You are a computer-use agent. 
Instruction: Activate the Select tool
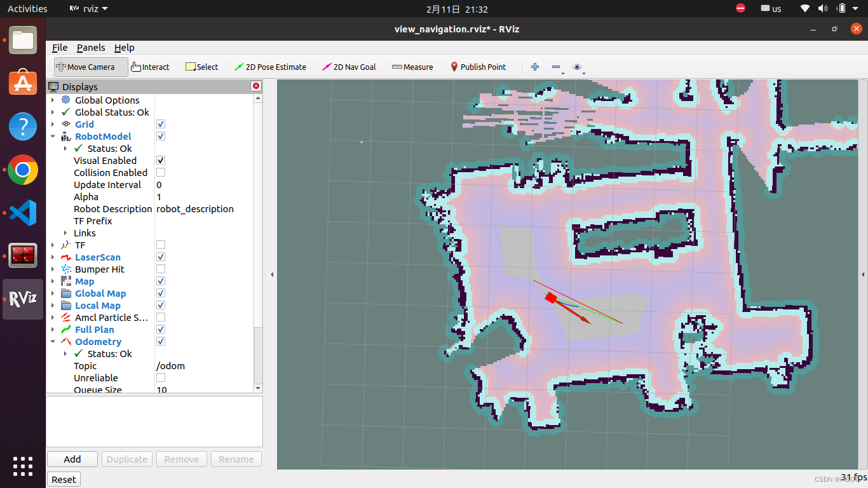[201, 67]
